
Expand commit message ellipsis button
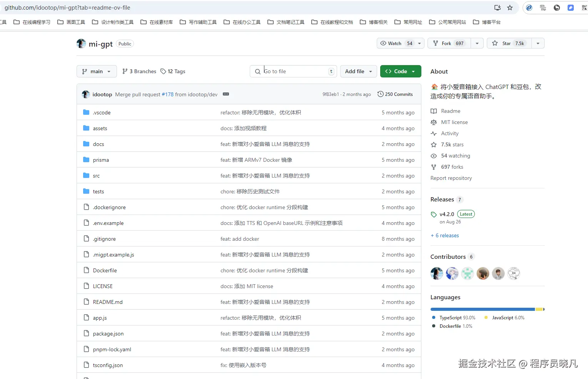pyautogui.click(x=226, y=94)
